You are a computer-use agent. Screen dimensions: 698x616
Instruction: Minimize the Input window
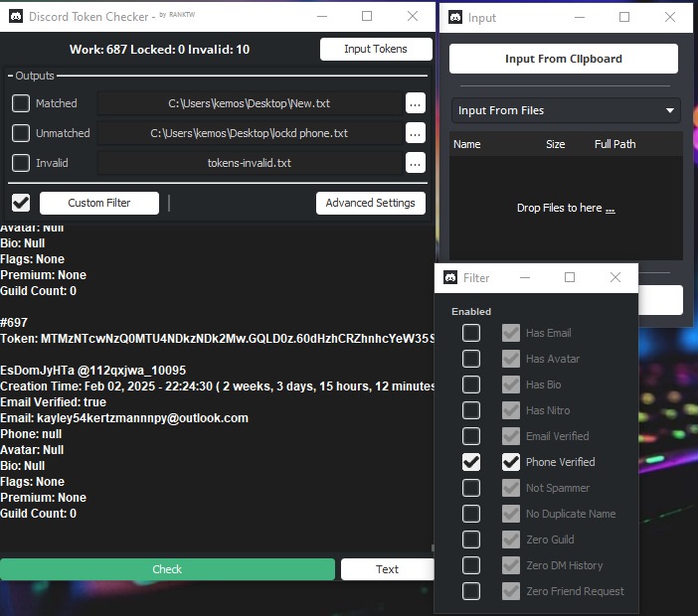coord(579,17)
